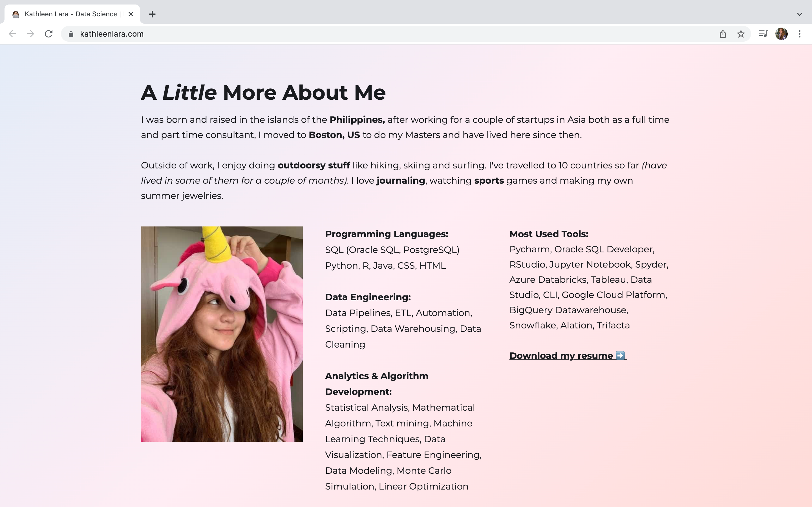Viewport: 812px width, 507px height.
Task: Expand the tab search chevron
Action: click(799, 14)
